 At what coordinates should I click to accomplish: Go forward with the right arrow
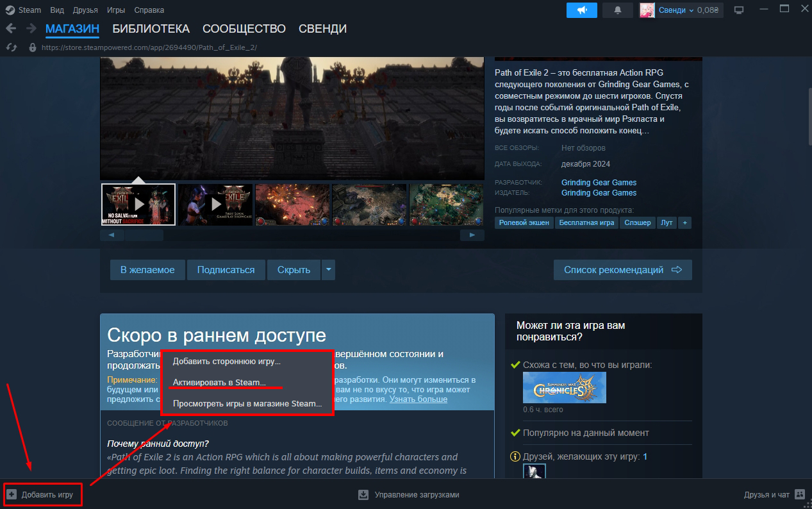(x=31, y=29)
